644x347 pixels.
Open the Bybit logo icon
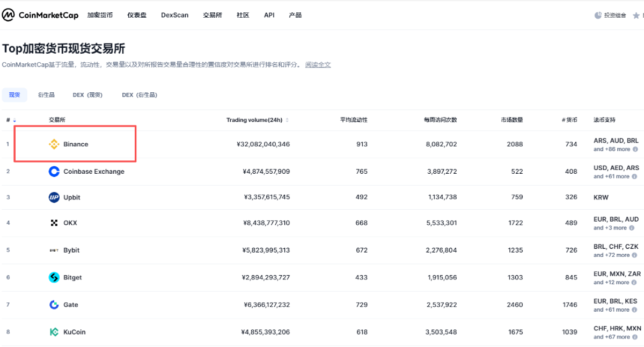pyautogui.click(x=54, y=250)
